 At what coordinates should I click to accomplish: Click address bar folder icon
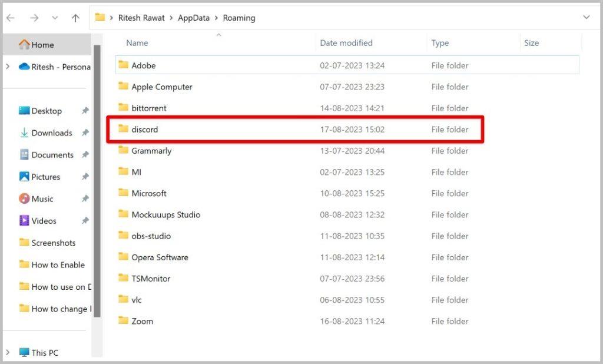(x=100, y=17)
